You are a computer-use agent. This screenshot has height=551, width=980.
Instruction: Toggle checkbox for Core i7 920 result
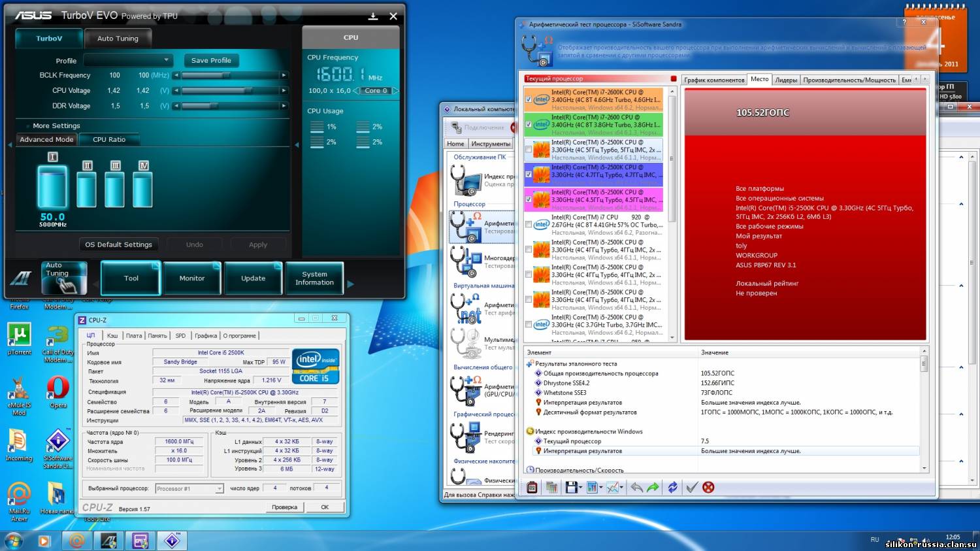pyautogui.click(x=529, y=224)
